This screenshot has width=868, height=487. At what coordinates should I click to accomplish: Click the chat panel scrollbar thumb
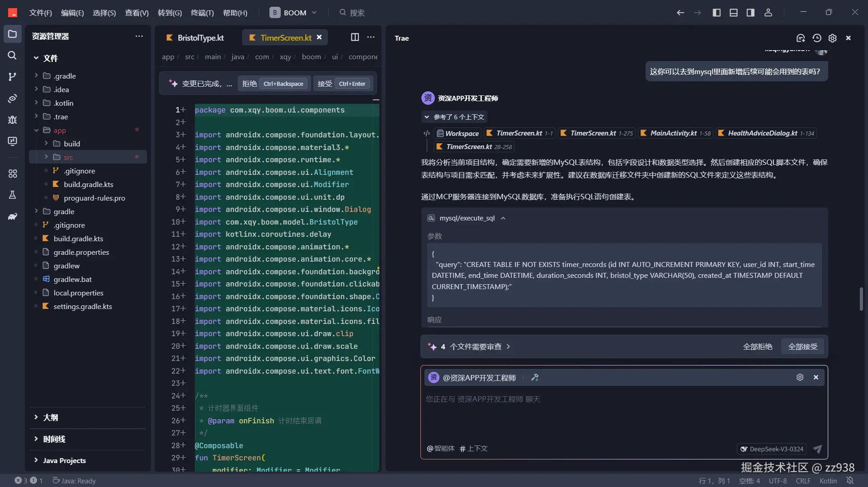coord(861,299)
